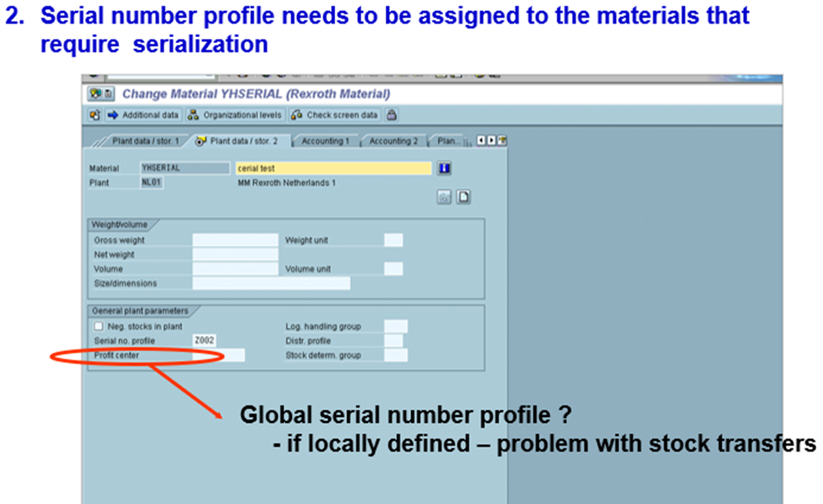Click the 'Weight/volume' group title

120,225
